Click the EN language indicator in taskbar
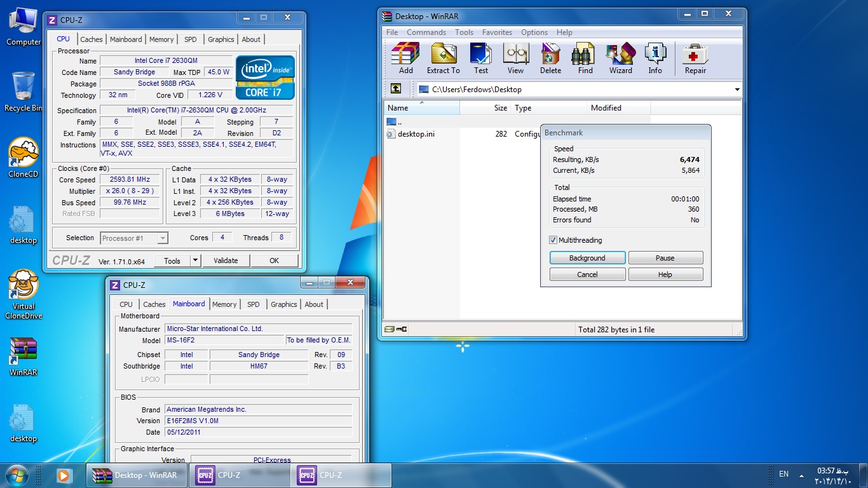The image size is (868, 488). (783, 474)
